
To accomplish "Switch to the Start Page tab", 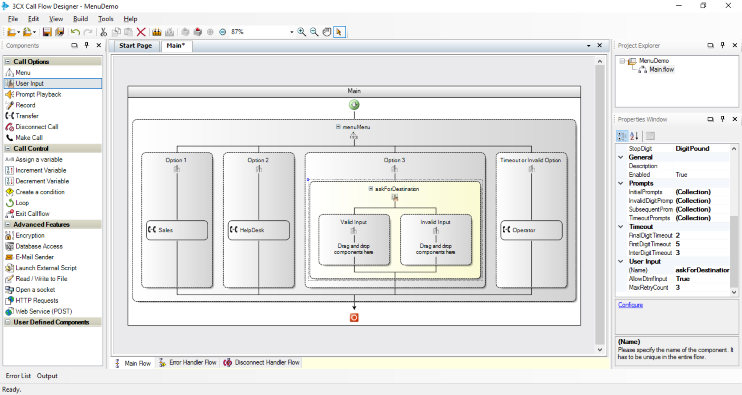I will (135, 46).
